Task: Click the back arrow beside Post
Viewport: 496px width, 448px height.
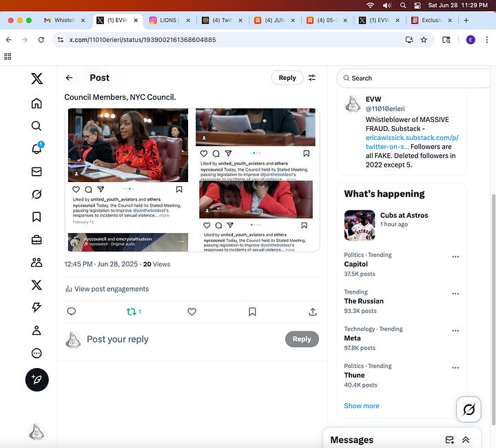Action: (x=70, y=78)
